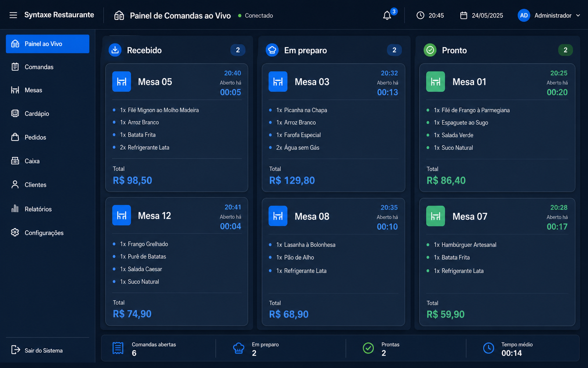This screenshot has height=368, width=588.
Task: Click the Recebido count badge
Action: [x=238, y=50]
